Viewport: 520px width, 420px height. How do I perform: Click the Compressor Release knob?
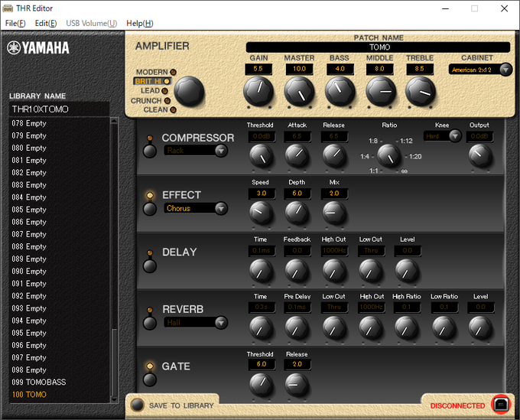(334, 156)
